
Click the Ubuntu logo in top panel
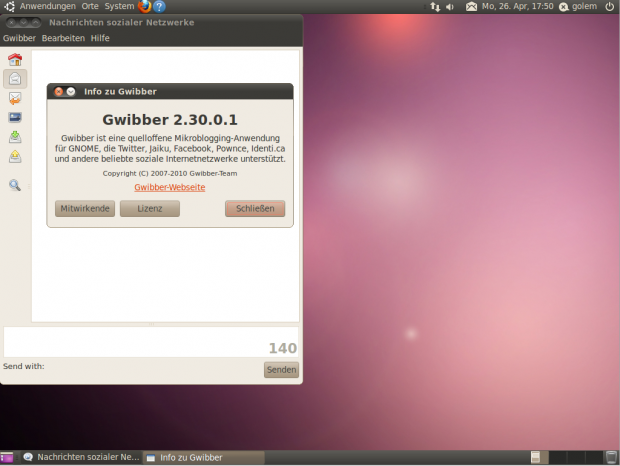(x=9, y=6)
